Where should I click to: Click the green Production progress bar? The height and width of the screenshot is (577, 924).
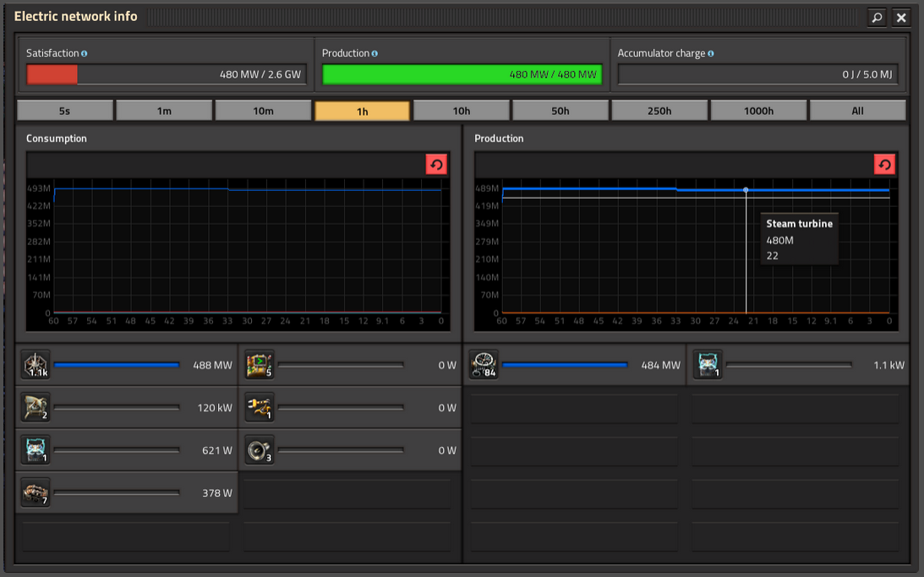pyautogui.click(x=462, y=74)
